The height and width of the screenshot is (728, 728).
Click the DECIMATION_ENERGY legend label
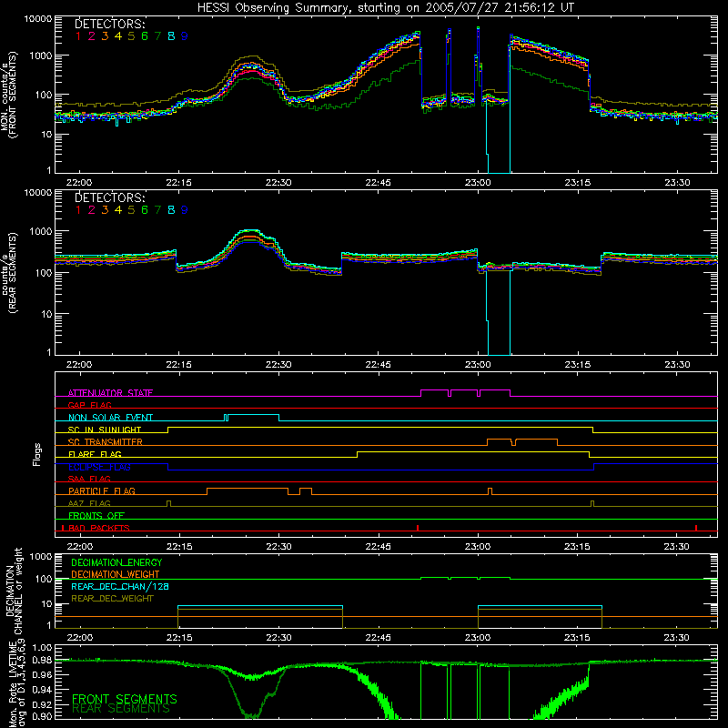(x=116, y=562)
